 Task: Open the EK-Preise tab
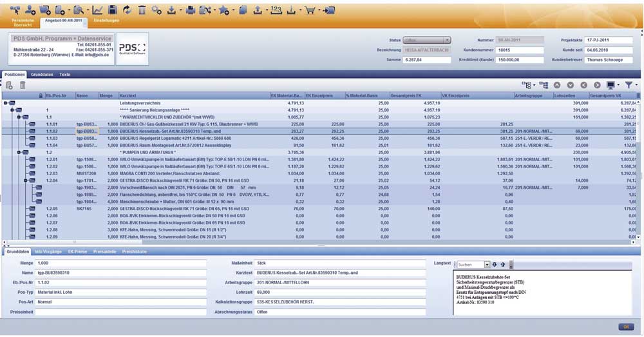[x=77, y=251]
